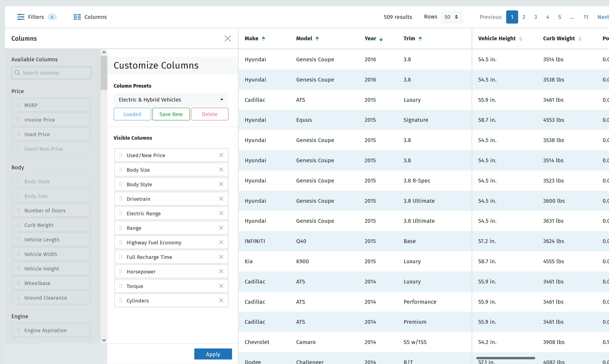This screenshot has width=609, height=364.
Task: Click the 3.8 R-Spec trim cell
Action: click(417, 181)
